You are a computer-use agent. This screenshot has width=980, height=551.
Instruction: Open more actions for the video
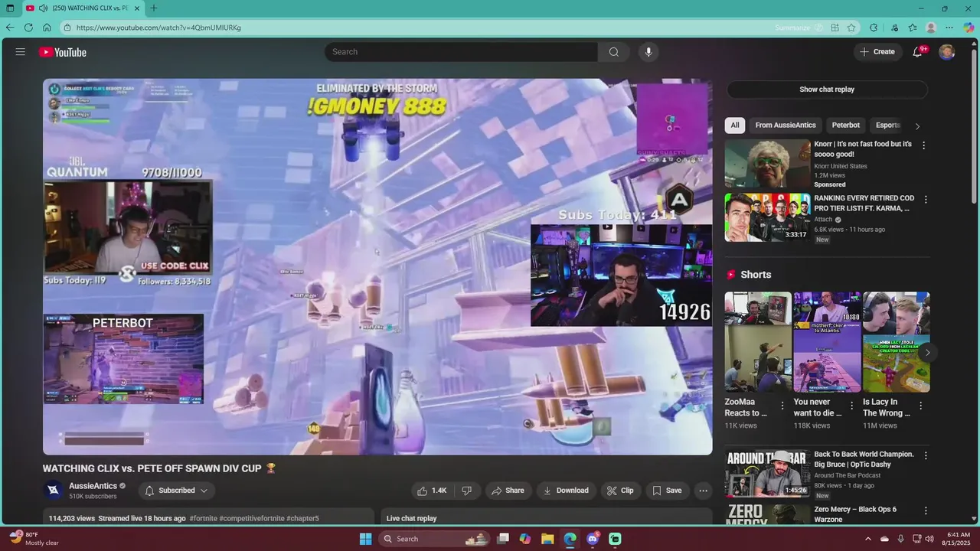(703, 491)
